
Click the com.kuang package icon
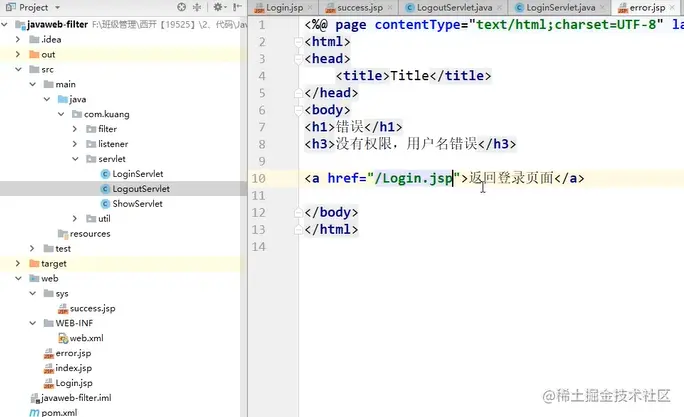(x=77, y=114)
